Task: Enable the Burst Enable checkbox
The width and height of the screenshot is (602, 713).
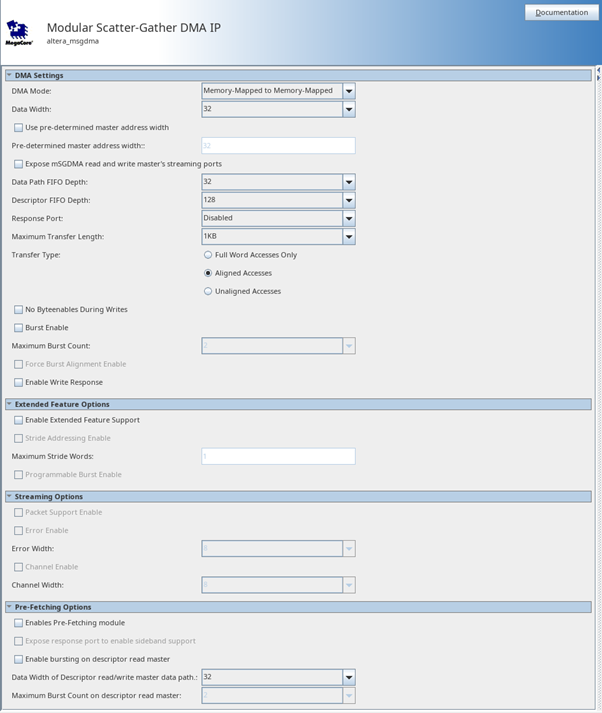Action: pyautogui.click(x=18, y=327)
